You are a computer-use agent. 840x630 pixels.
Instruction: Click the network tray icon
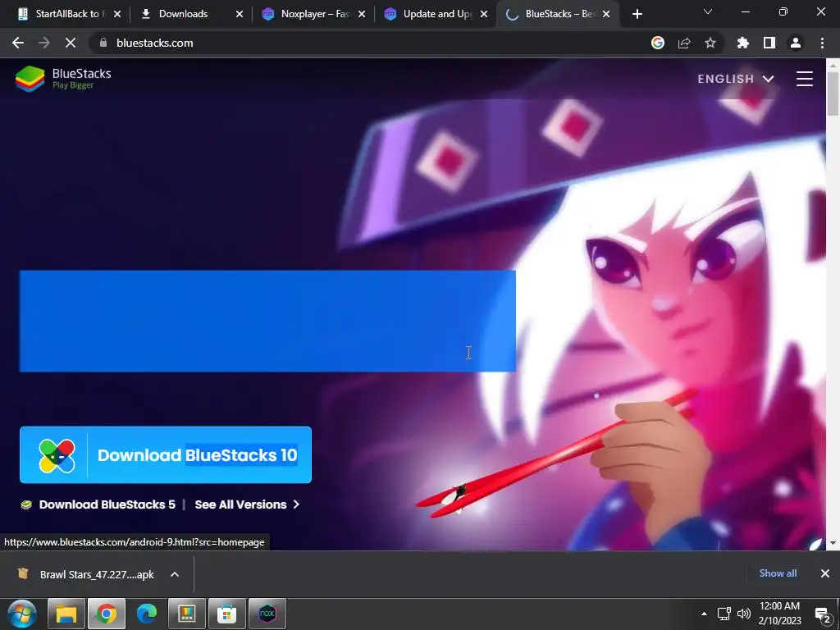[x=724, y=614]
